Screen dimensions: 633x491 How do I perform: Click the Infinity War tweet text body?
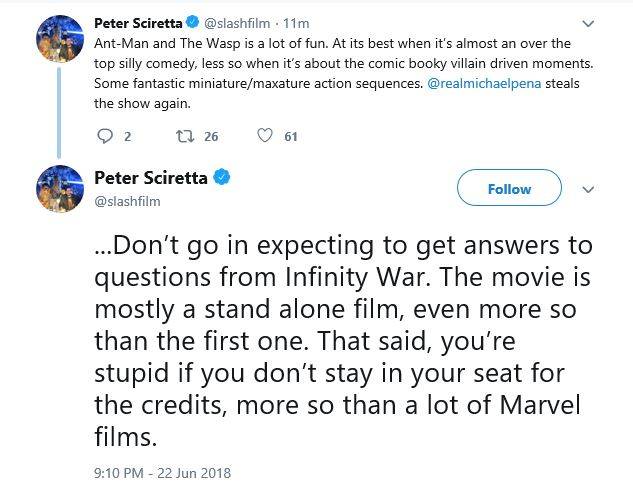[340, 340]
